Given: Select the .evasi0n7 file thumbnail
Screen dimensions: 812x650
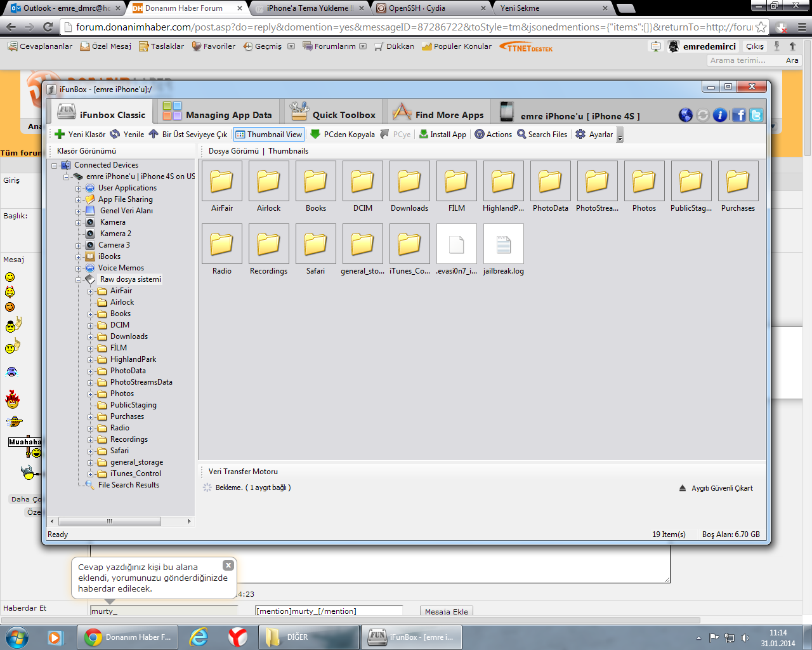Looking at the screenshot, I should tap(457, 249).
